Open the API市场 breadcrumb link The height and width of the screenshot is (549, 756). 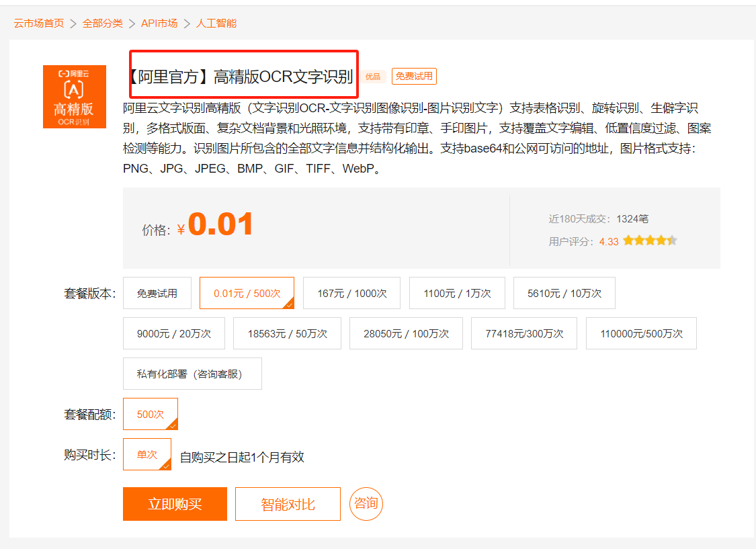pyautogui.click(x=159, y=23)
